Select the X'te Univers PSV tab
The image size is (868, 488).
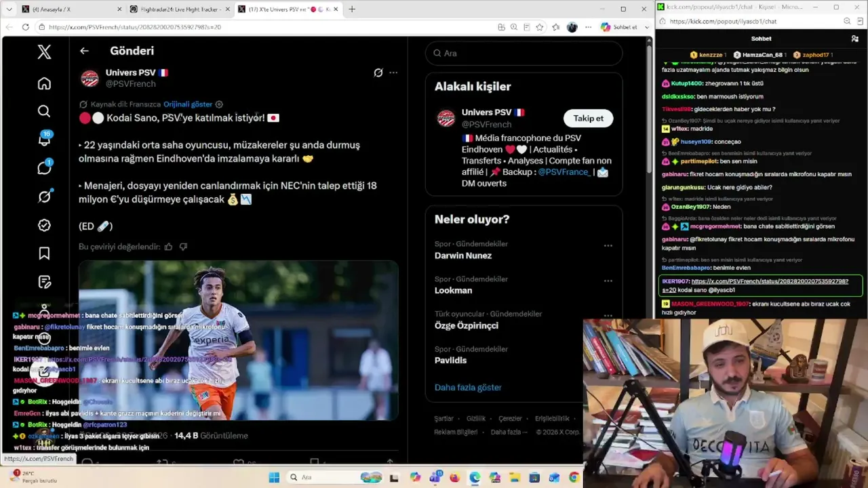coord(288,9)
